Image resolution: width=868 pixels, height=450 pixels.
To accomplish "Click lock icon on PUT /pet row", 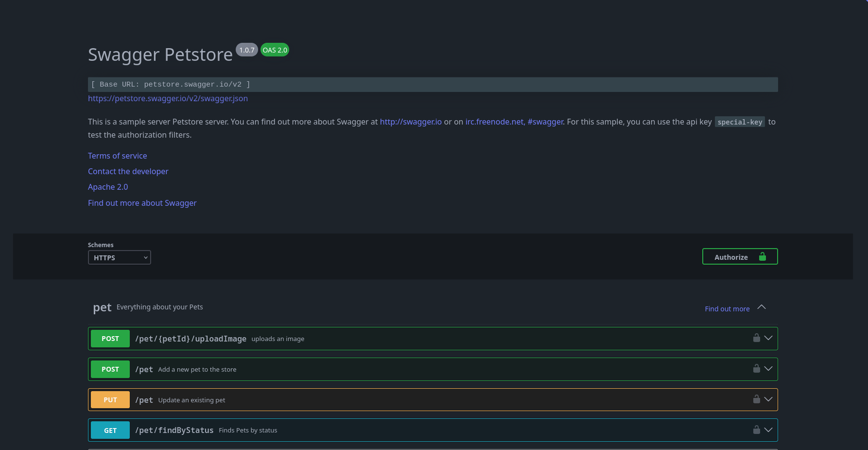I will click(756, 399).
